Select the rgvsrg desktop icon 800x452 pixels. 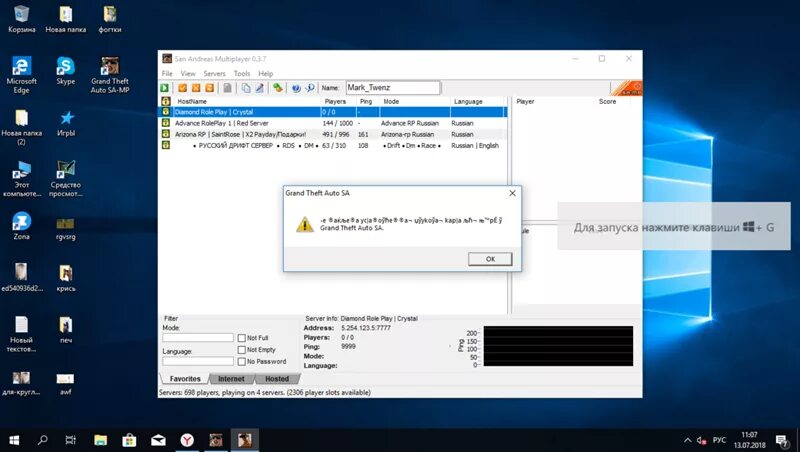(x=65, y=228)
